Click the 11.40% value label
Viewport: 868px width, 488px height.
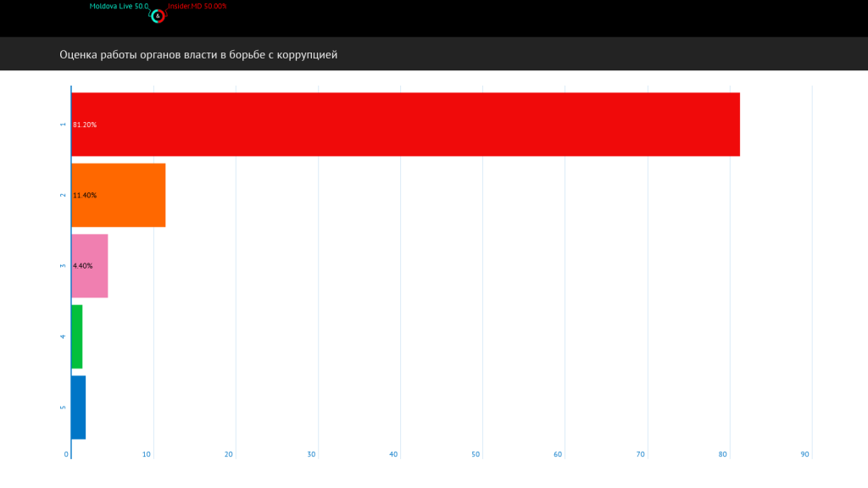pos(85,196)
